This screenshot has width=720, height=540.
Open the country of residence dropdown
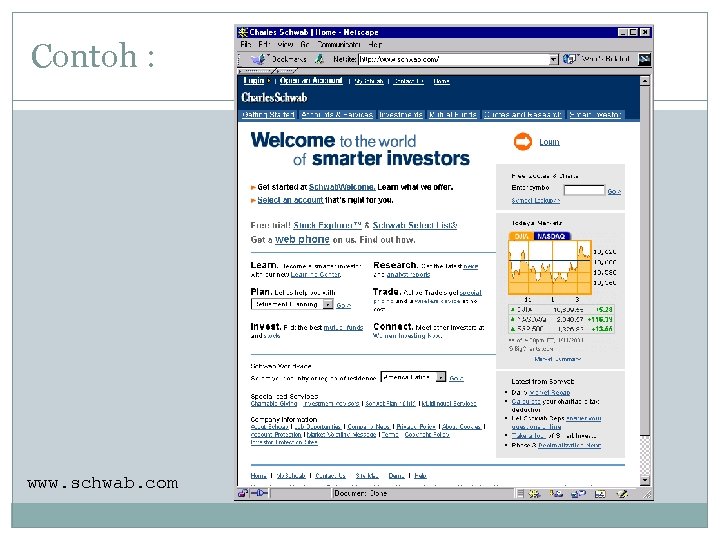[x=441, y=377]
